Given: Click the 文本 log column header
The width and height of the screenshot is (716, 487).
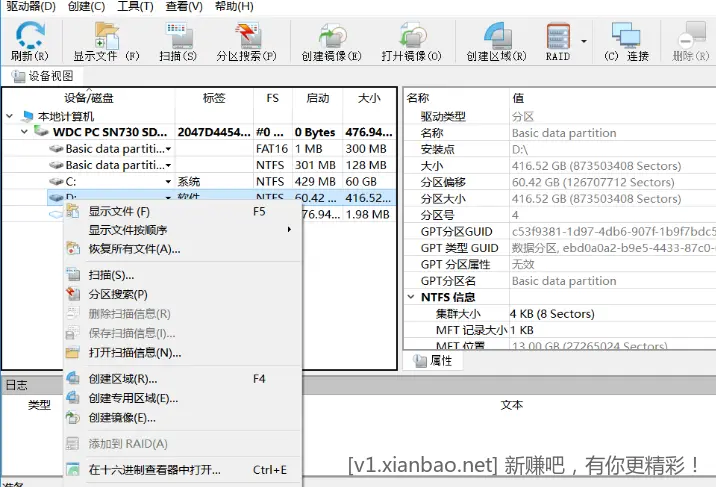Looking at the screenshot, I should [x=511, y=405].
